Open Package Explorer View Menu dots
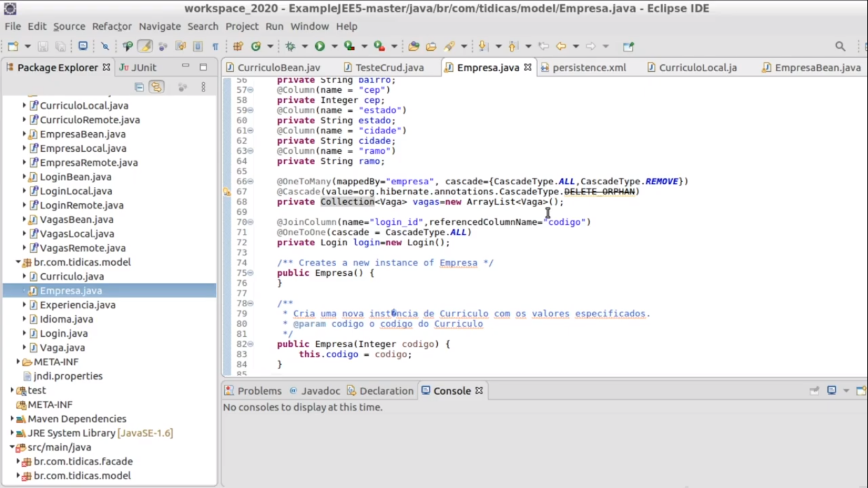Image resolution: width=868 pixels, height=488 pixels. tap(203, 87)
